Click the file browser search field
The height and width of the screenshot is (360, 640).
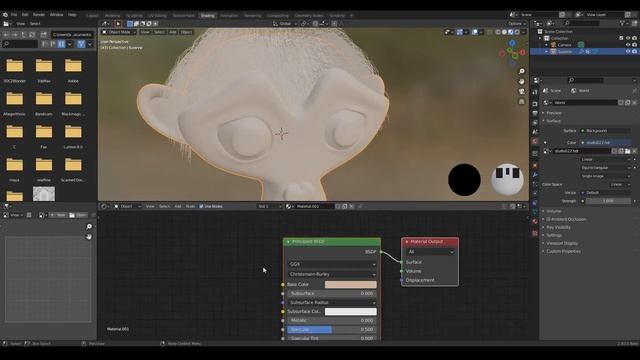[20, 44]
